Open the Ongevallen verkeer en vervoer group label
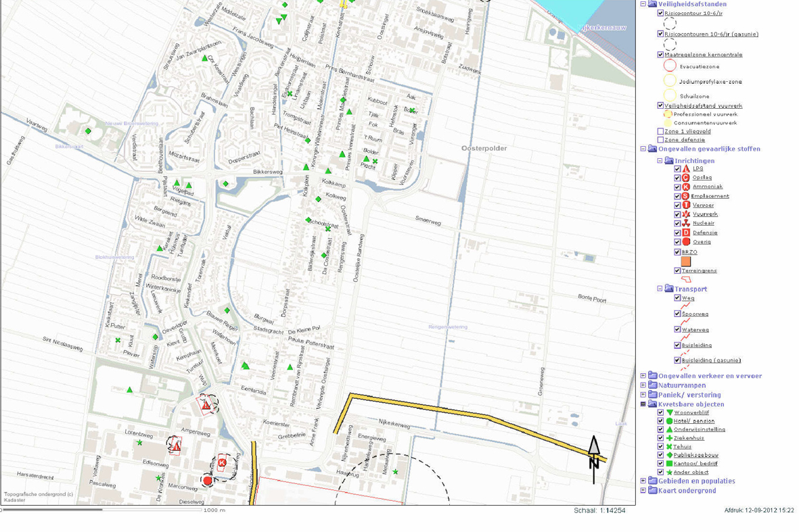Viewport: 799px width, 532px height. pyautogui.click(x=710, y=376)
